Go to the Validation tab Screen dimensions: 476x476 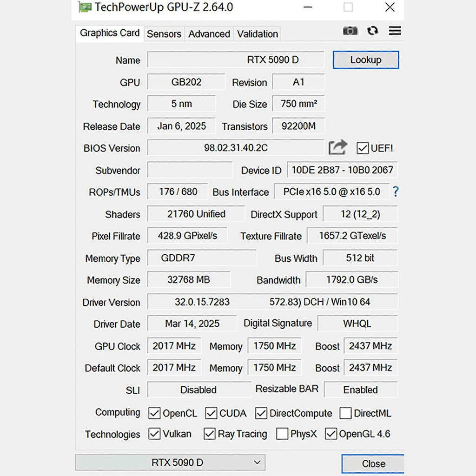[x=257, y=34]
